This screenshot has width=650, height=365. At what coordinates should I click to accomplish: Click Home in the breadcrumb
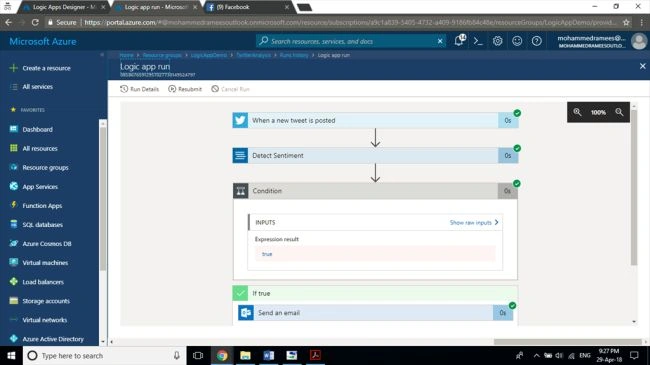coord(126,55)
